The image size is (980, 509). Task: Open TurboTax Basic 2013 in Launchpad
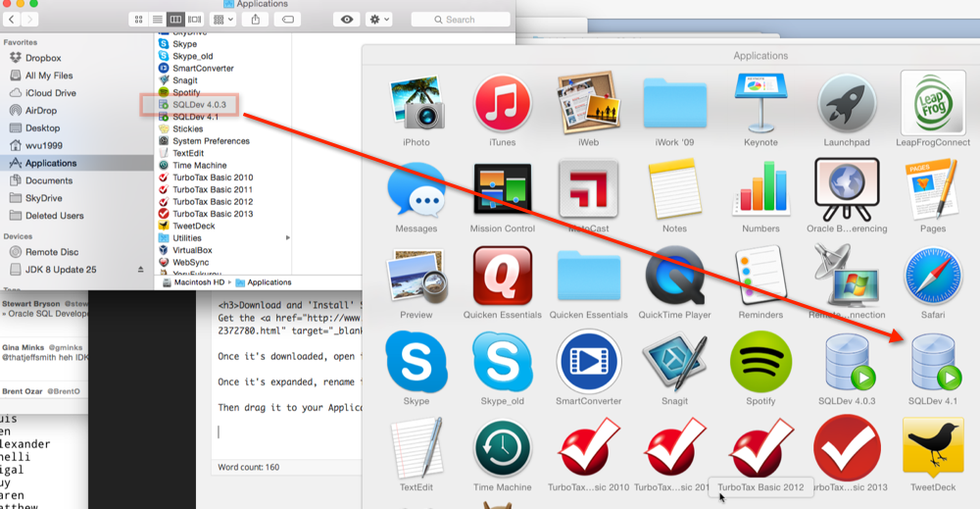pos(847,448)
